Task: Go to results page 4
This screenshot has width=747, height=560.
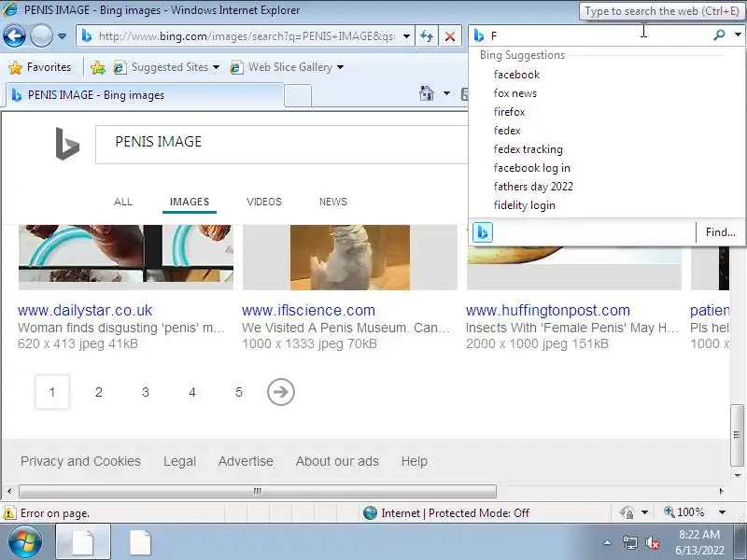Action: click(192, 392)
